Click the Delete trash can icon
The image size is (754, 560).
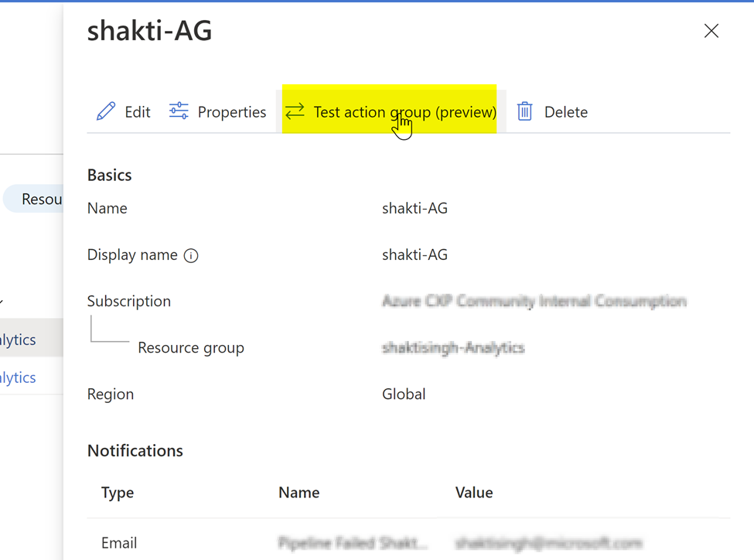[x=524, y=111]
